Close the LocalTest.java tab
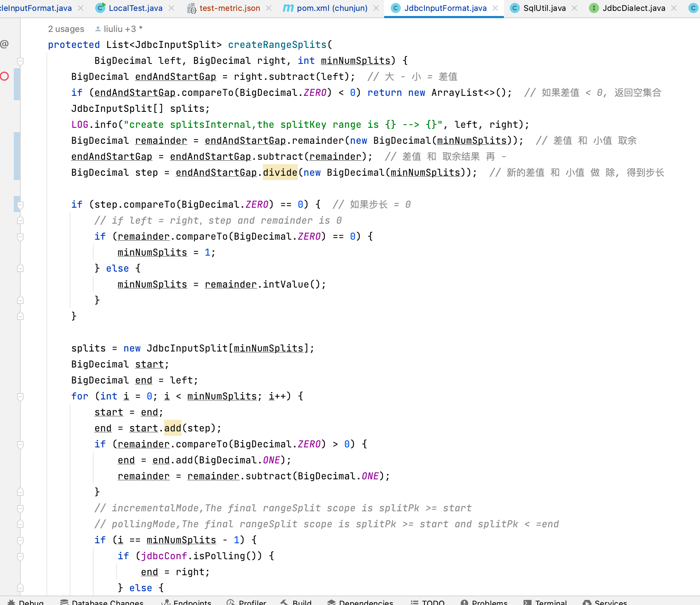Image resolution: width=700 pixels, height=605 pixels. (172, 8)
